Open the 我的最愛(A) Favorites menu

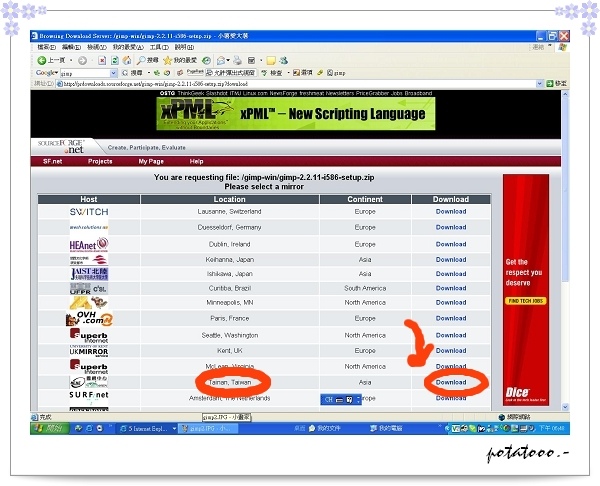(128, 47)
